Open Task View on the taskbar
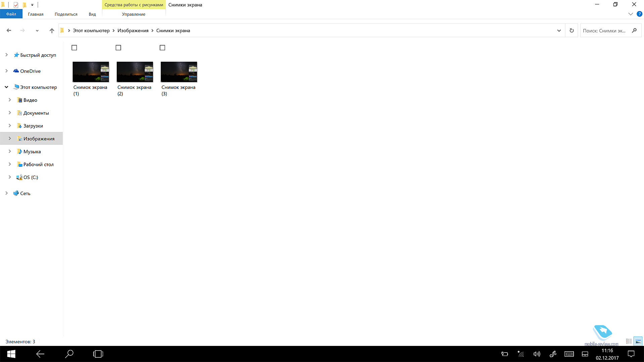The height and width of the screenshot is (362, 644). click(98, 354)
